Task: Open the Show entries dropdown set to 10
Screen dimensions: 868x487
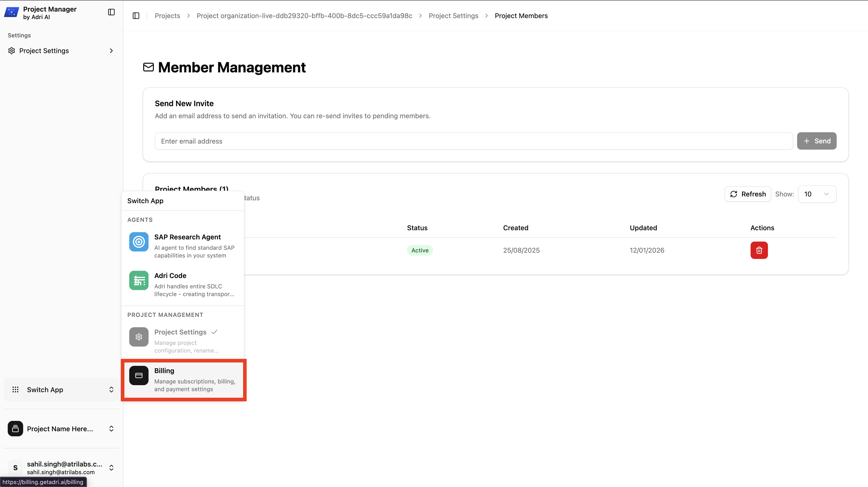Action: tap(817, 194)
